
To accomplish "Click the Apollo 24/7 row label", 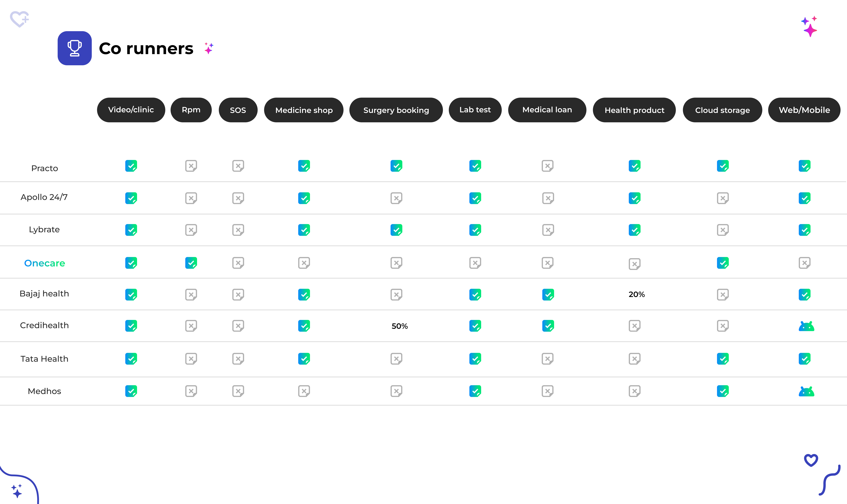I will [44, 197].
